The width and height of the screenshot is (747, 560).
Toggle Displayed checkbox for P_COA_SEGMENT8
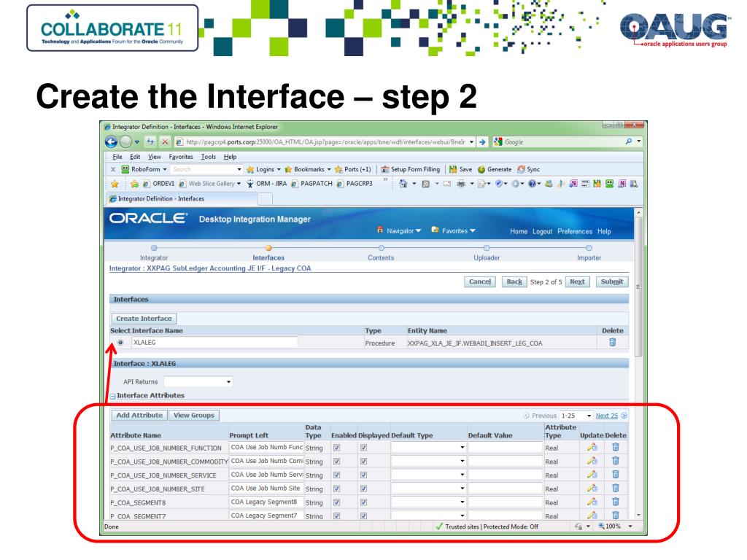pos(363,502)
